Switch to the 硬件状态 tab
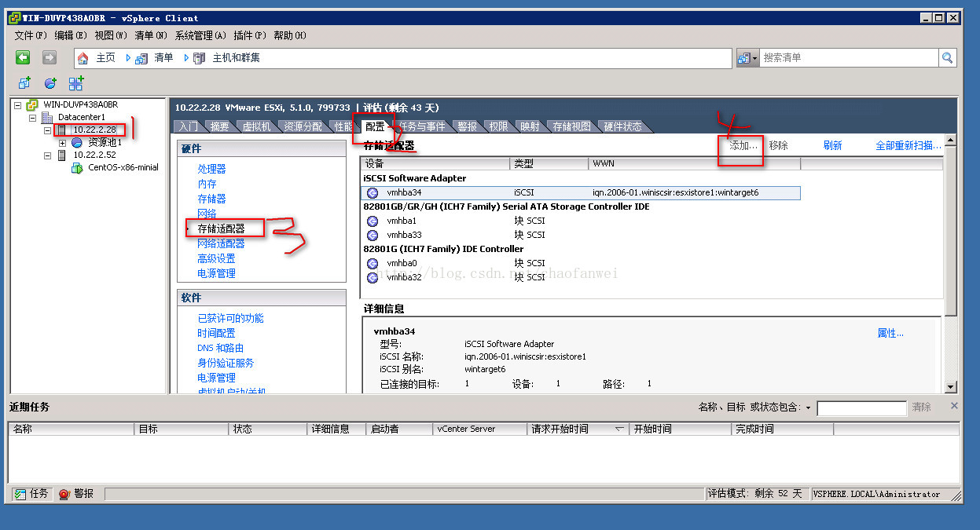 [622, 126]
